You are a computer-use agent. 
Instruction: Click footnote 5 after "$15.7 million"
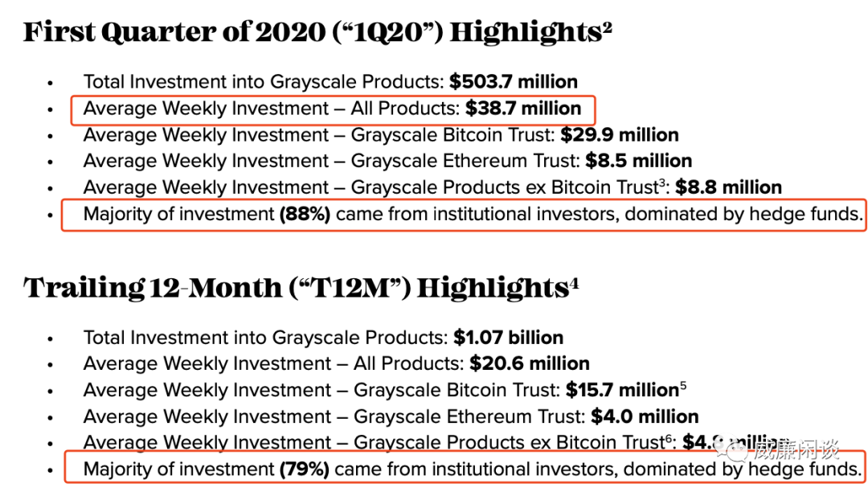click(683, 385)
